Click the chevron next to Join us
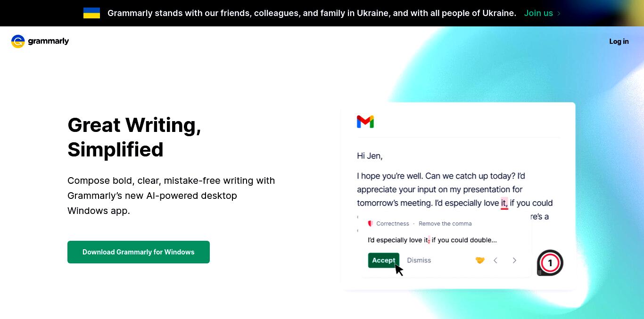644x319 pixels. coord(559,13)
